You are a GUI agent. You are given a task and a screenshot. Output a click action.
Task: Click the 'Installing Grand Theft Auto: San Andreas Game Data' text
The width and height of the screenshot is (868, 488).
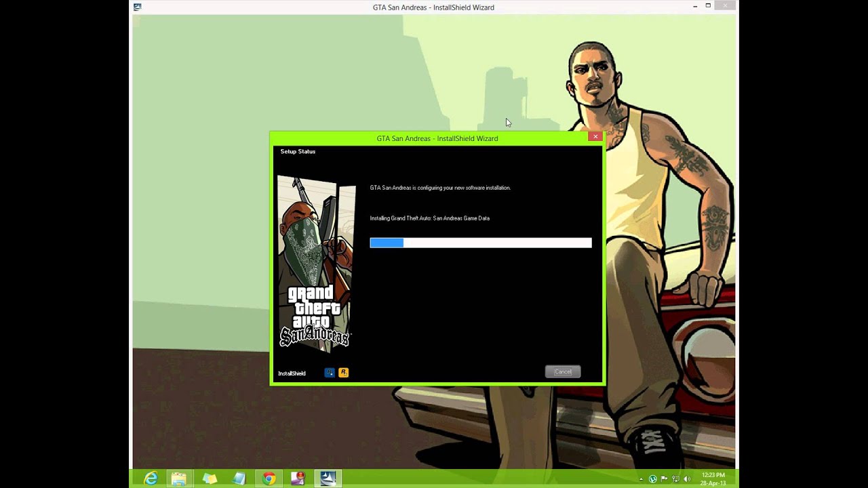coord(429,218)
